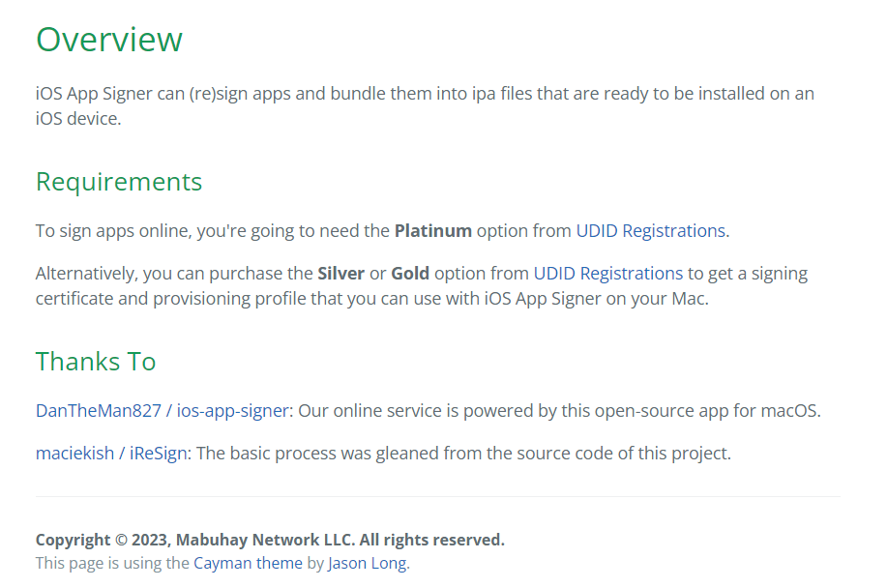Click the bold word Gold
The image size is (887, 588).
410,274
